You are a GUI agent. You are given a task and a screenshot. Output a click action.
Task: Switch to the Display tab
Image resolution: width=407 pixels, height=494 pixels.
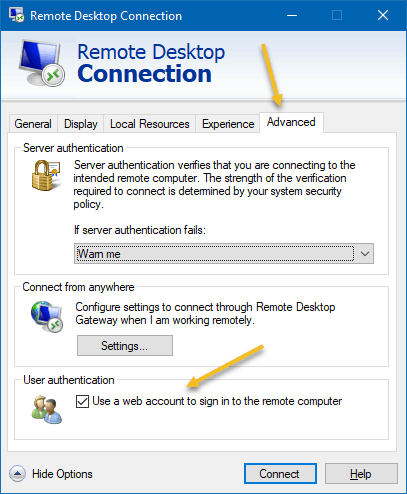[x=81, y=124]
